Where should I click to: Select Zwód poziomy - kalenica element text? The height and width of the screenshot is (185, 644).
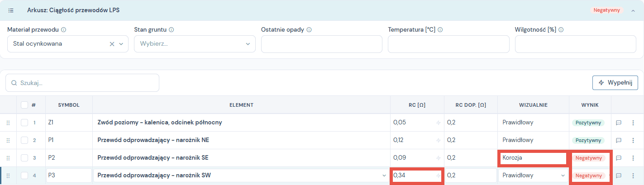click(x=160, y=123)
